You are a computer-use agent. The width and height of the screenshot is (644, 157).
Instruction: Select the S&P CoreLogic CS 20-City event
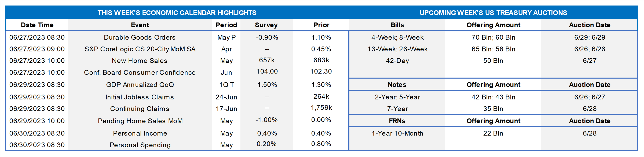coord(140,49)
